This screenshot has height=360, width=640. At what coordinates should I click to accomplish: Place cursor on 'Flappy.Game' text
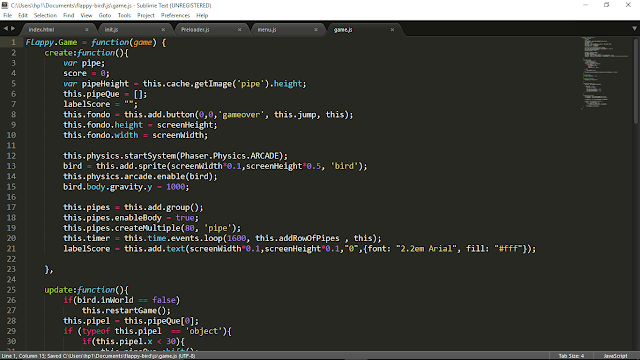[51, 42]
